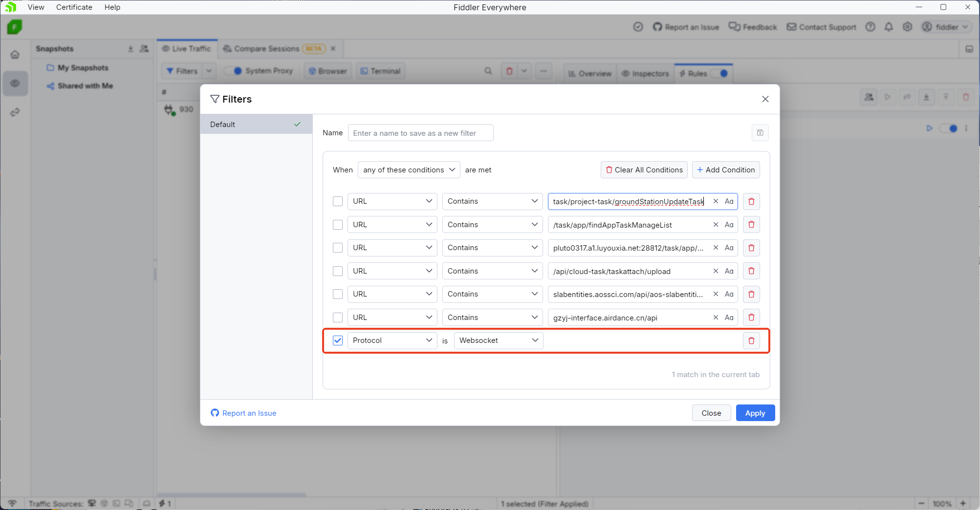The image size is (980, 510).
Task: Delete the Protocol Websocket condition row
Action: (x=751, y=340)
